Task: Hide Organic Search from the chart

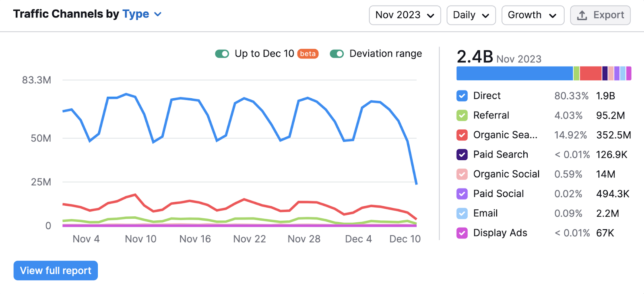Action: point(462,135)
